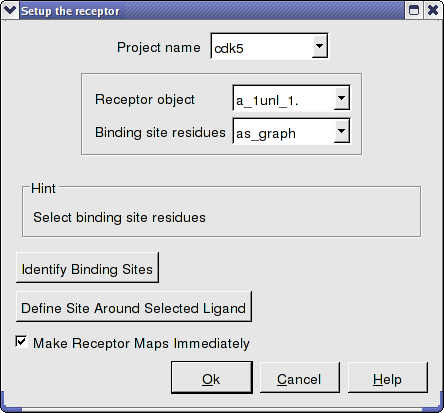444x413 pixels.
Task: Open Help for this dialog
Action: tap(388, 378)
